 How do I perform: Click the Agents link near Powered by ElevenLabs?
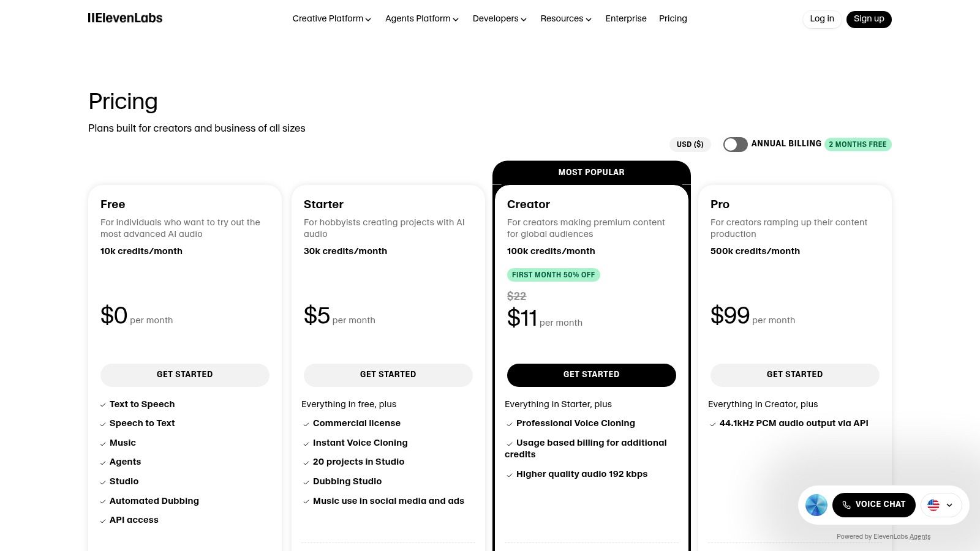pyautogui.click(x=919, y=536)
